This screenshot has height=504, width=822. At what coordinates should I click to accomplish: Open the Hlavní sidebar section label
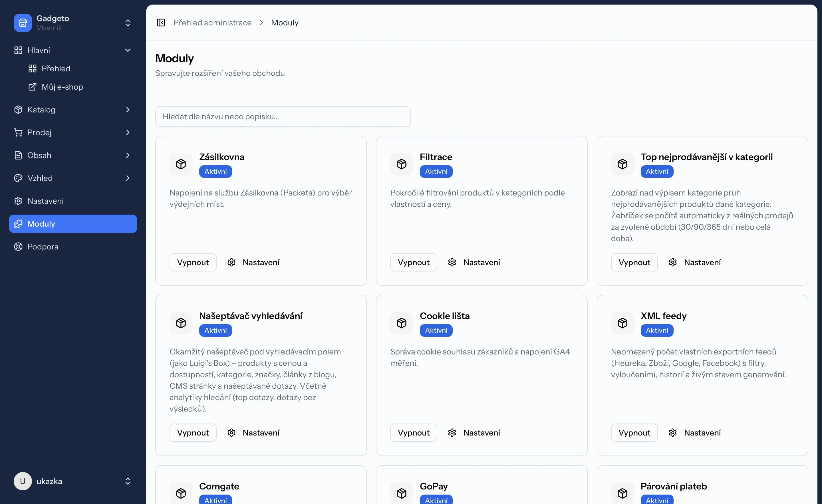39,50
